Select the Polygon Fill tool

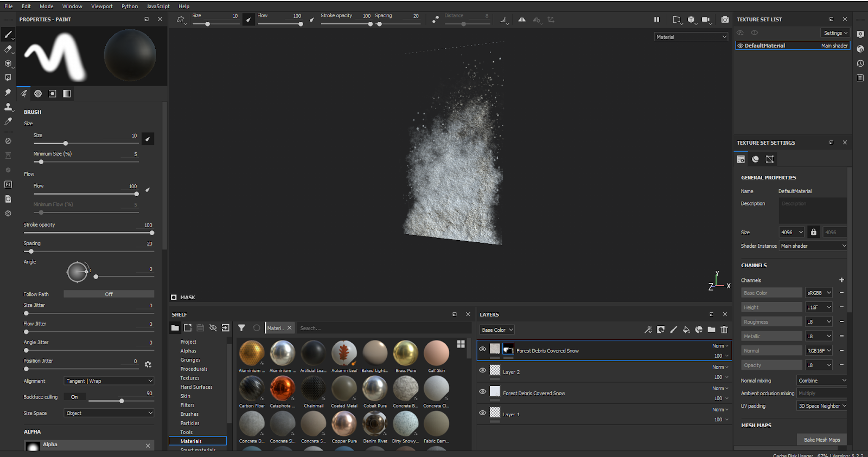[x=8, y=78]
